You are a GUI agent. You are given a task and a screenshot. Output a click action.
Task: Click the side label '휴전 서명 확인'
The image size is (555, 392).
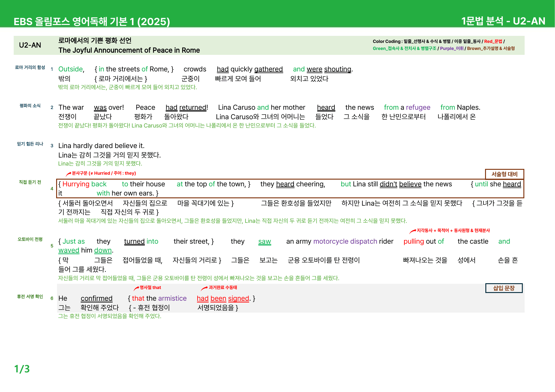(x=30, y=297)
